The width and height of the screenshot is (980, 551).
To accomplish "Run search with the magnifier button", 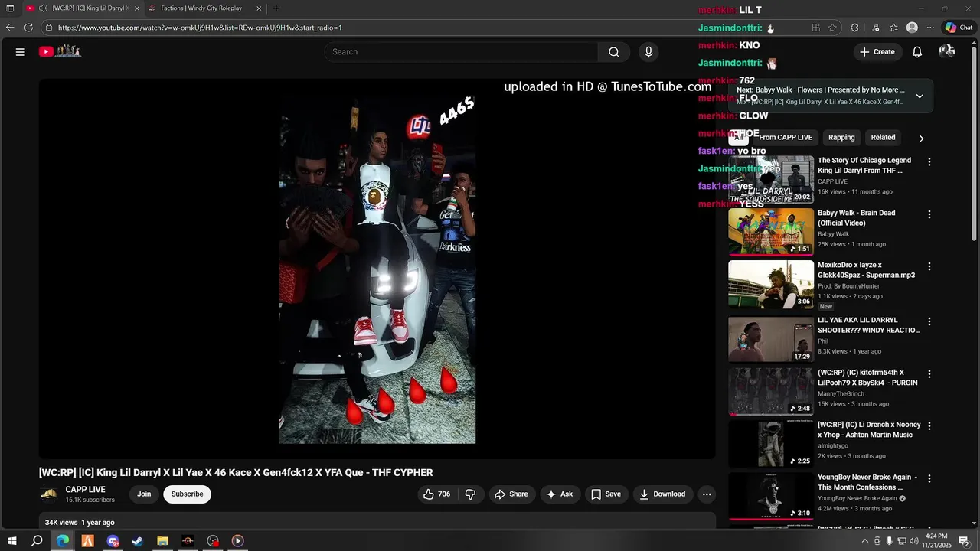I will coord(614,52).
